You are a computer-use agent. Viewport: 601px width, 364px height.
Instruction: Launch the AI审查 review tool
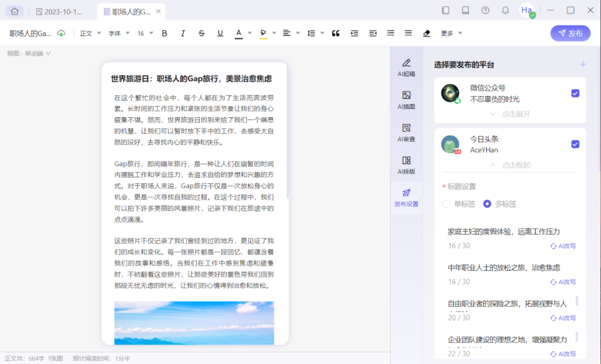click(x=406, y=133)
